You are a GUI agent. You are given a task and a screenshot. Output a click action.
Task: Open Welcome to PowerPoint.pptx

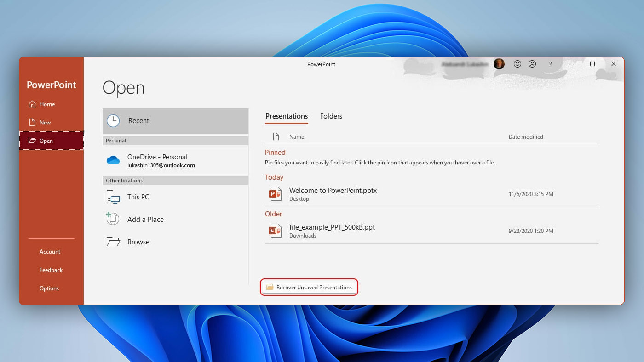point(431,194)
